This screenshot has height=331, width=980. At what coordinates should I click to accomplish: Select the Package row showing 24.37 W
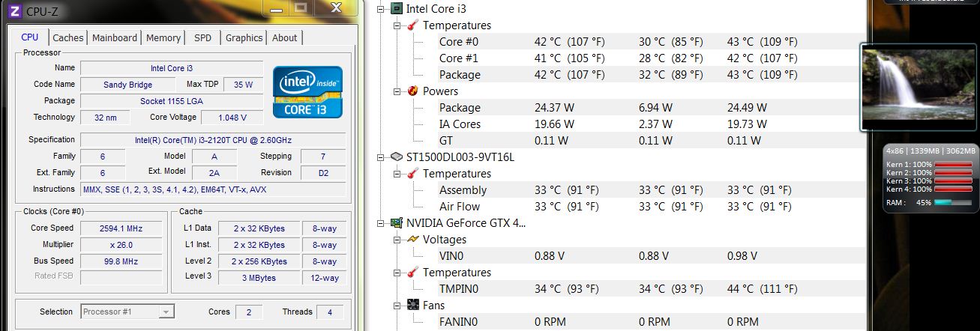pyautogui.click(x=651, y=108)
